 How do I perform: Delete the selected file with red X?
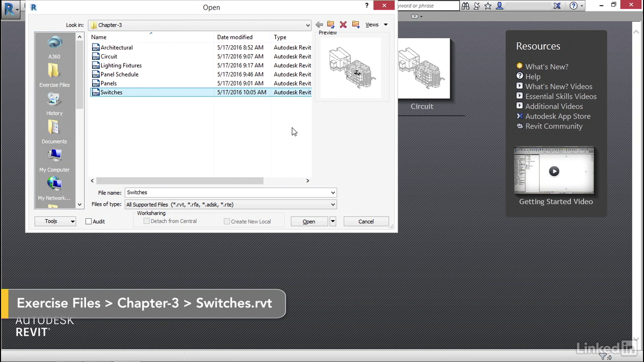click(x=343, y=25)
